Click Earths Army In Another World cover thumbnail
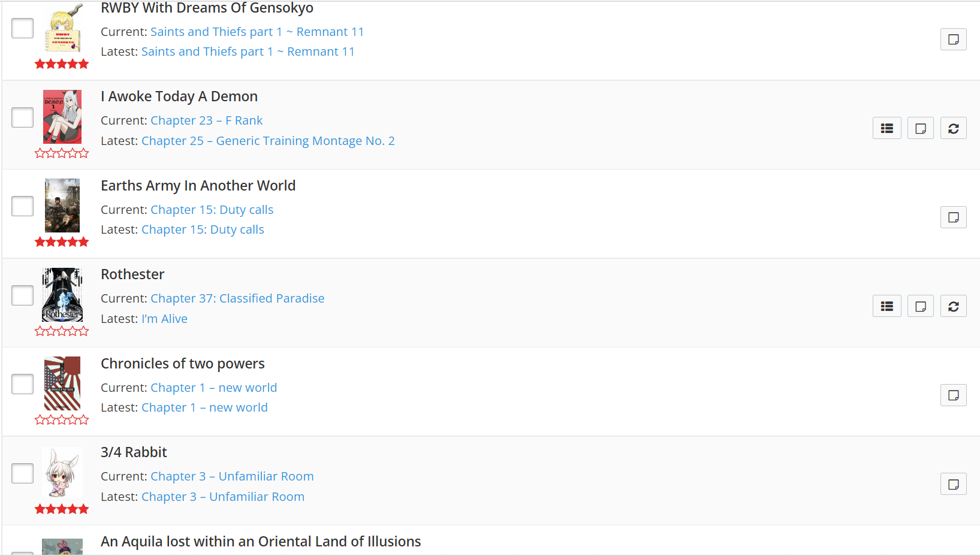Viewport: 980px width, 556px height. 62,206
